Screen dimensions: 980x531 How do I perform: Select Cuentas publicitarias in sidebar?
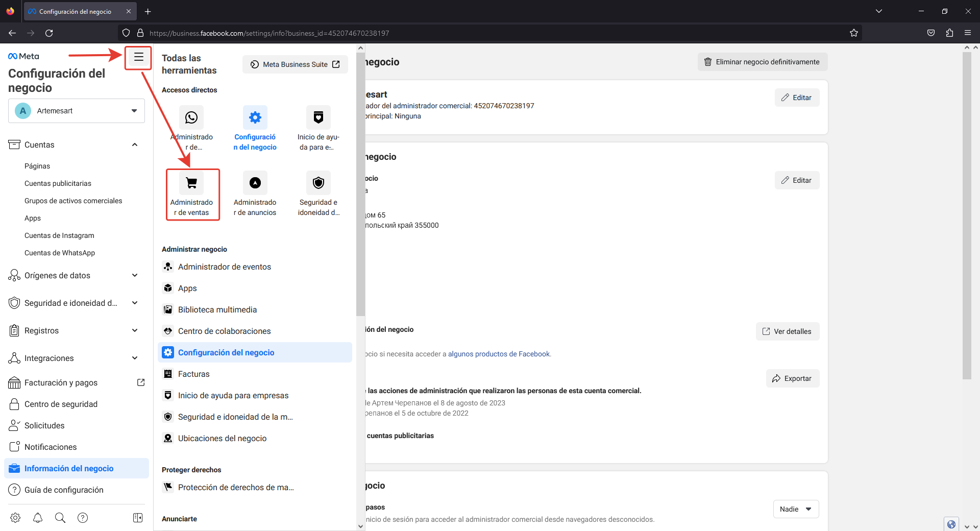point(58,183)
